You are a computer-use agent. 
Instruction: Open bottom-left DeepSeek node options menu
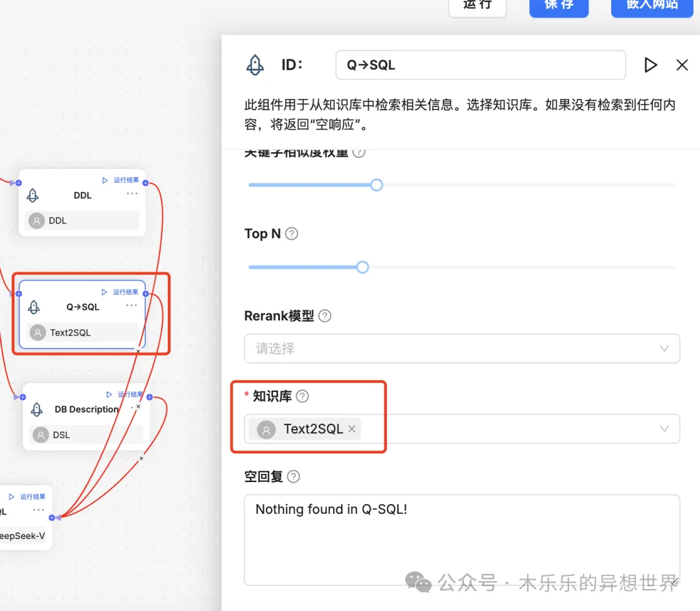pyautogui.click(x=39, y=510)
